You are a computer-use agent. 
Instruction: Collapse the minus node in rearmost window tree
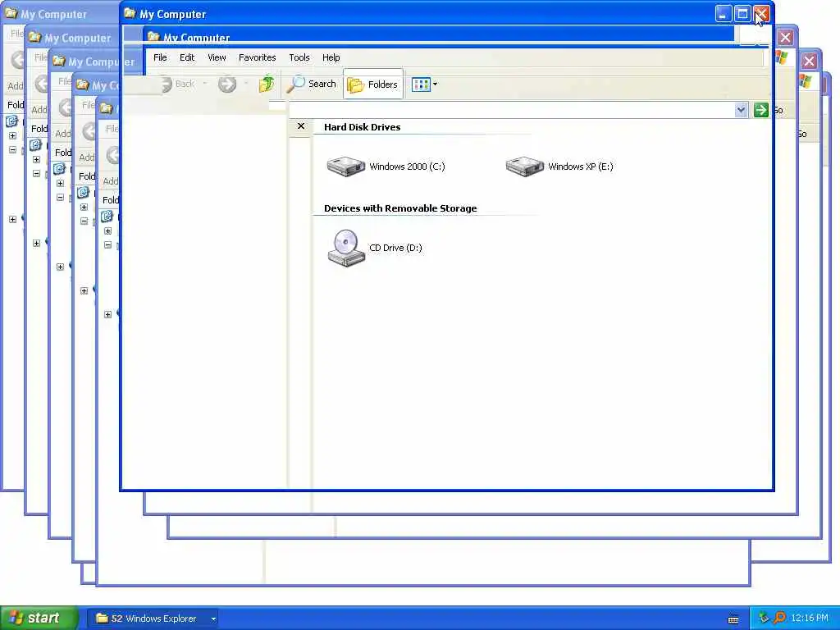(12, 150)
